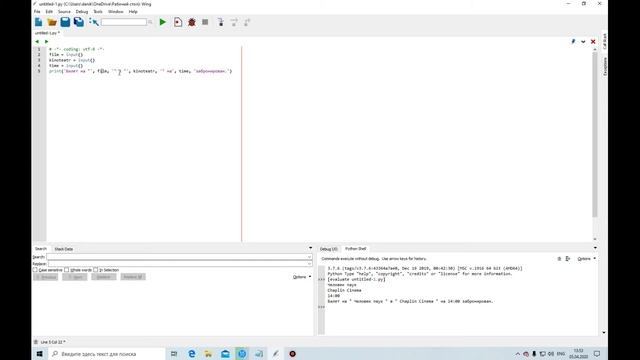The image size is (640, 360).
Task: Create a new file with the toolbar icon
Action: click(x=39, y=22)
